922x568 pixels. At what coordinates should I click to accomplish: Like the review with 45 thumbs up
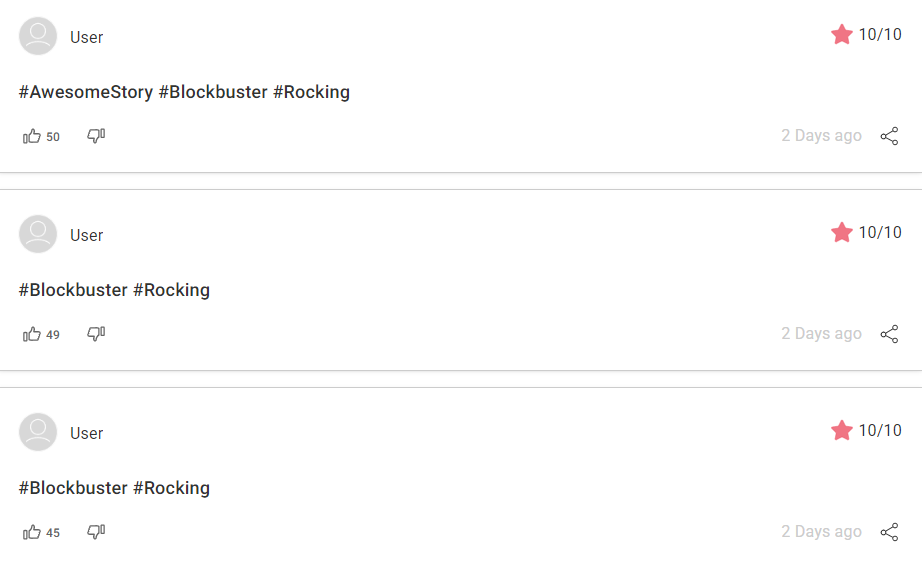click(32, 533)
